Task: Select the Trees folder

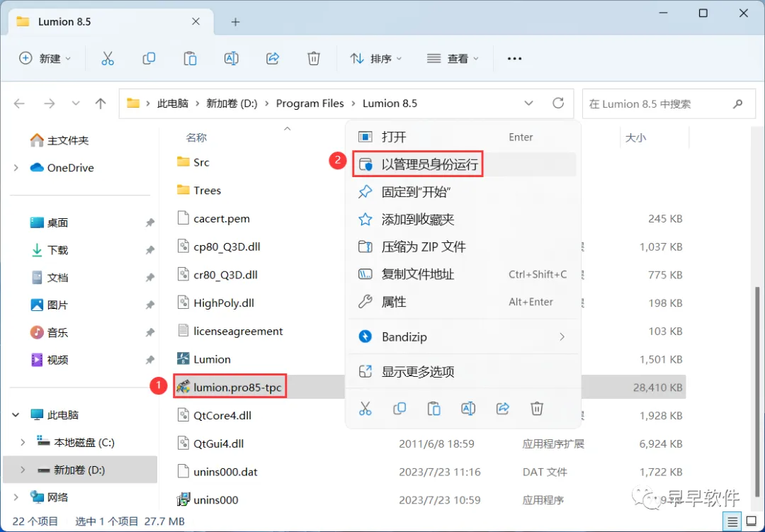Action: 198,191
